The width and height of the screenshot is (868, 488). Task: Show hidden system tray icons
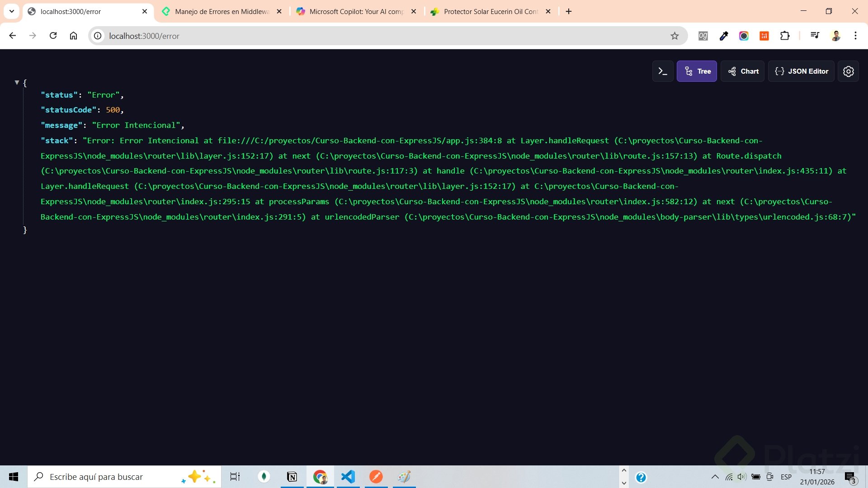tap(715, 477)
